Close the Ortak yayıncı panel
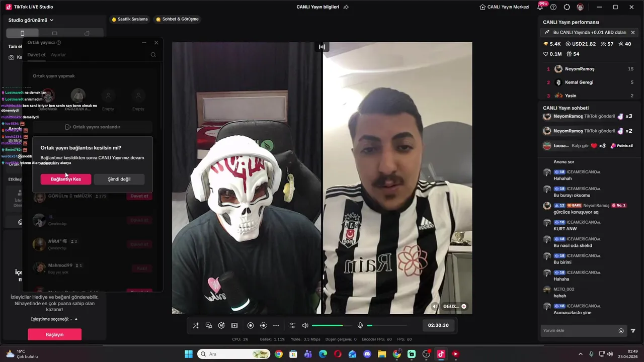 (156, 43)
